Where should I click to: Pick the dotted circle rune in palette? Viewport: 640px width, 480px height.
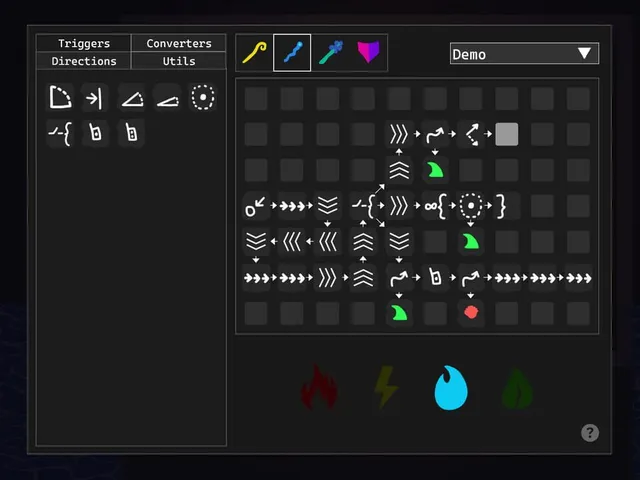click(203, 98)
